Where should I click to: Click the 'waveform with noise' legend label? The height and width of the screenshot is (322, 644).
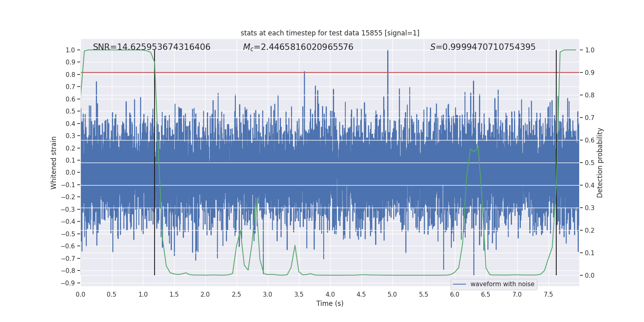pos(502,284)
